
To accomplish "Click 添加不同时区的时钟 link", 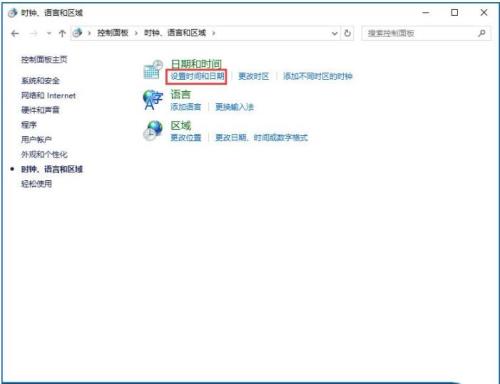I will (x=318, y=76).
